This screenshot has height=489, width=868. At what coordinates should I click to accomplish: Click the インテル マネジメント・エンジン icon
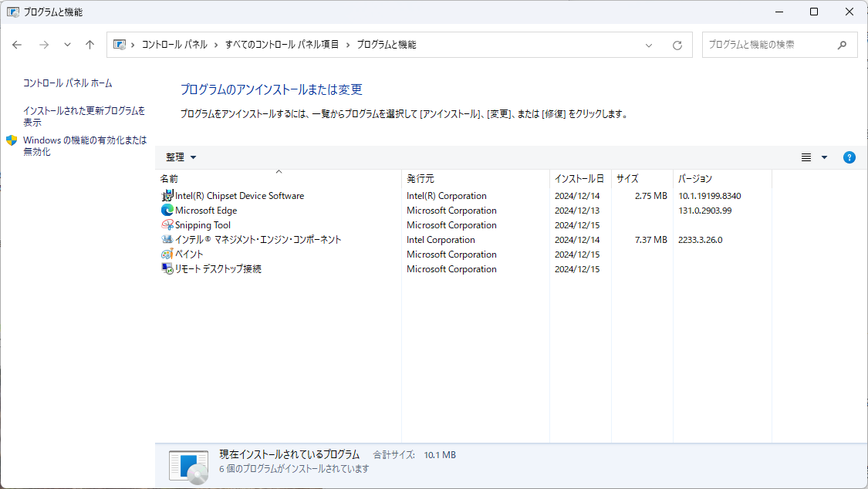(167, 240)
